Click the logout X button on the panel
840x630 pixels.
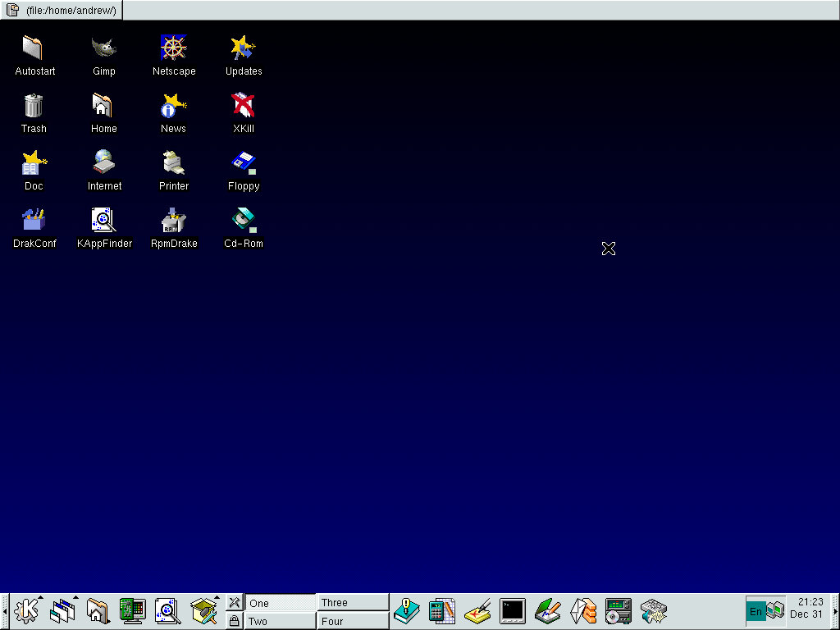[234, 602]
